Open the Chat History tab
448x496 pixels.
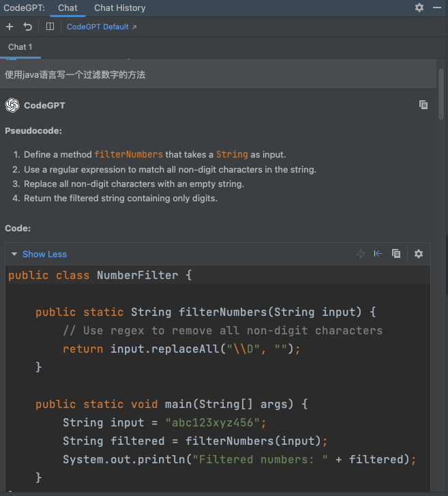point(120,8)
